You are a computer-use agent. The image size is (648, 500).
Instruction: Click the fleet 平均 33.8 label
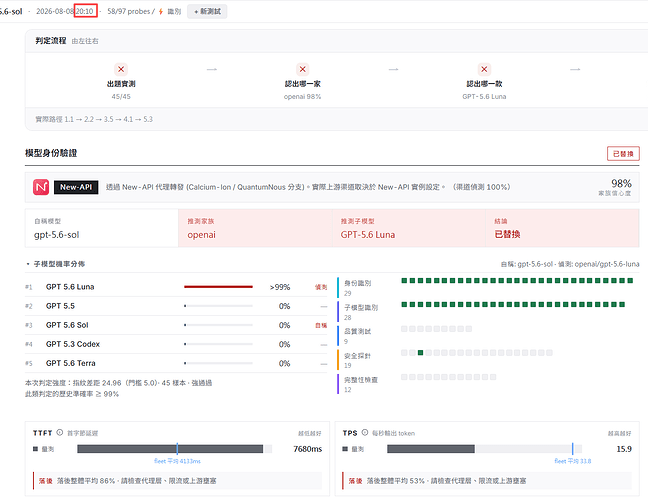[573, 461]
